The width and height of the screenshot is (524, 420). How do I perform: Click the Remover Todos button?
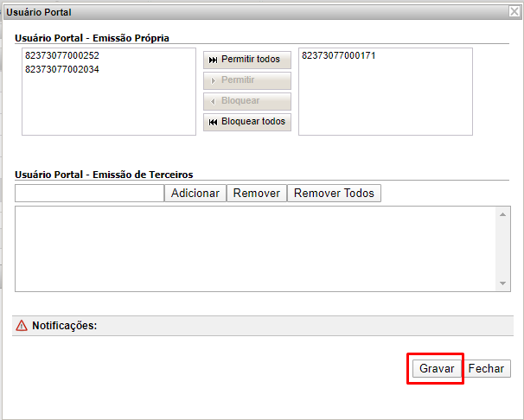point(334,194)
